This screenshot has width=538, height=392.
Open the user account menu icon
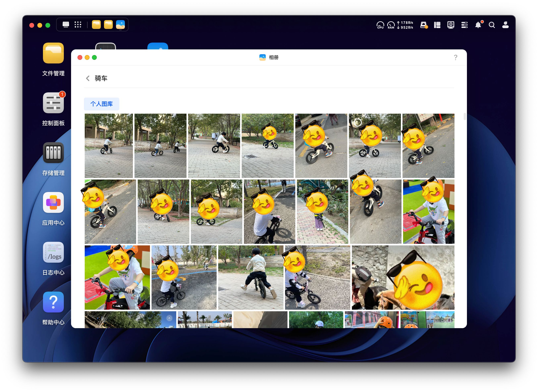coord(505,25)
